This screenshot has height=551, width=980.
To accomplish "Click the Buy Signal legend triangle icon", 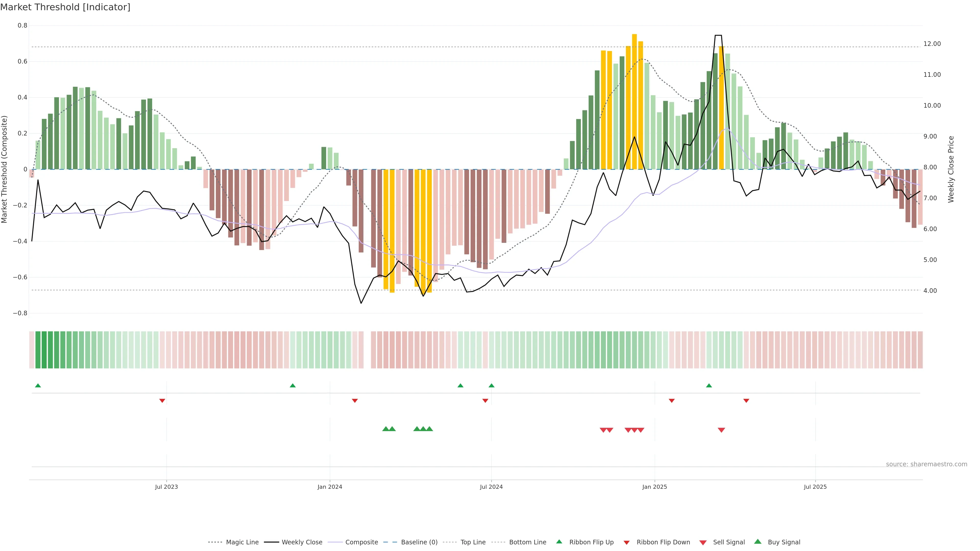I will [758, 542].
